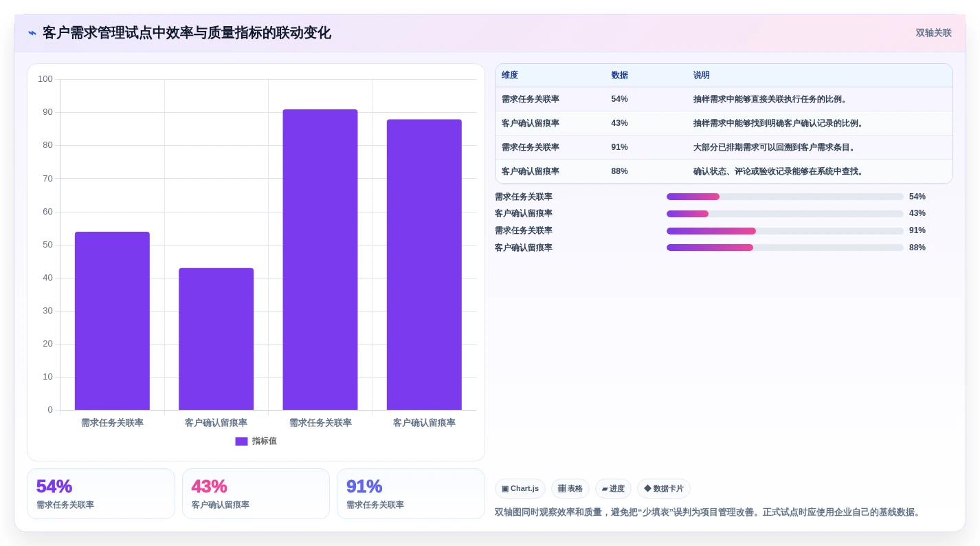The width and height of the screenshot is (980, 546).
Task: Open the 91% 需求任务关联率 data card
Action: (411, 494)
